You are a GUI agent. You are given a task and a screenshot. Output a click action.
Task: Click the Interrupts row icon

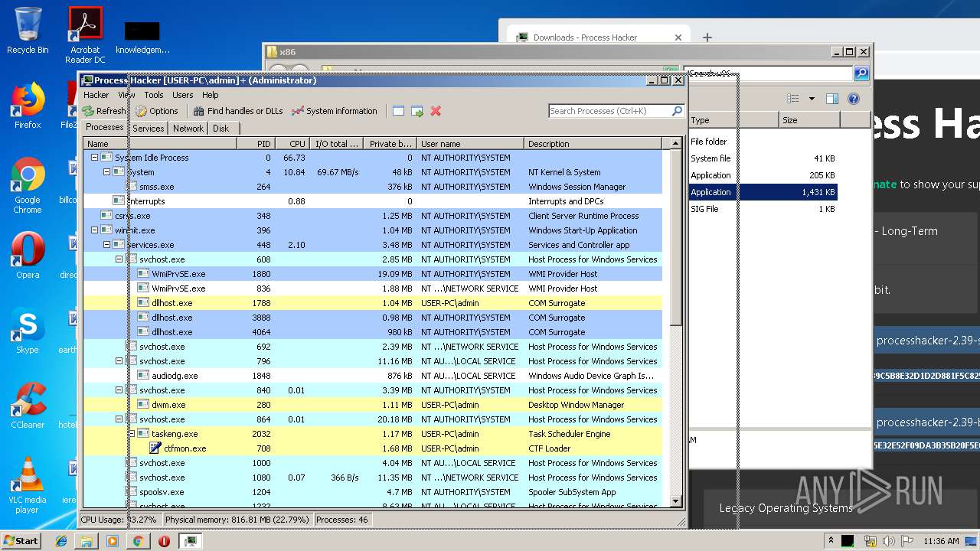pyautogui.click(x=119, y=201)
